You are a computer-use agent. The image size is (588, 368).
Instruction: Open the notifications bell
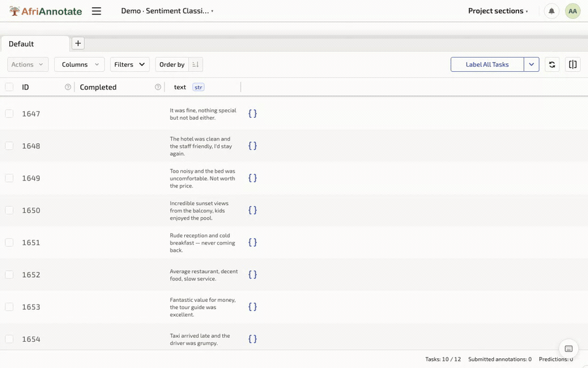point(551,11)
